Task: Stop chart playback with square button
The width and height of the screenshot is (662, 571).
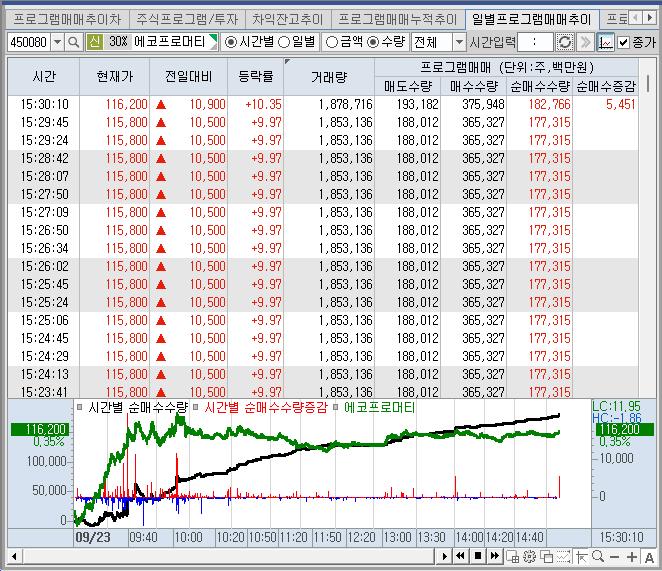Action: (478, 556)
